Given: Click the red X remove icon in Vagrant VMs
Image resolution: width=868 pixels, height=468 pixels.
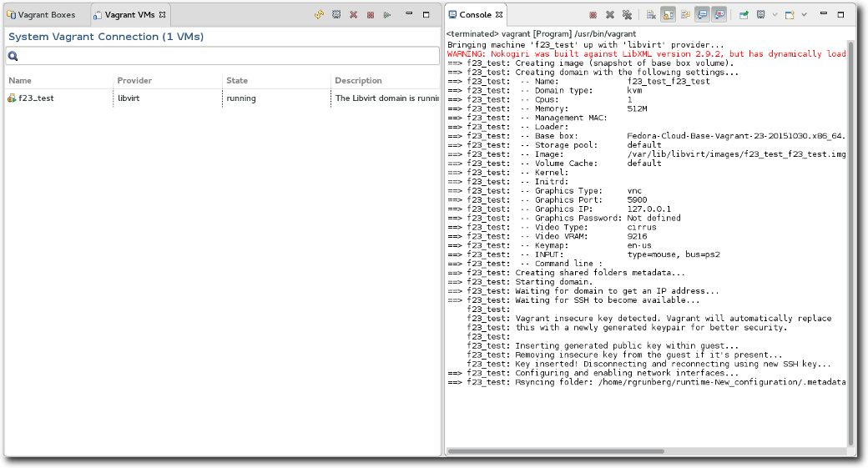Looking at the screenshot, I should tap(353, 15).
